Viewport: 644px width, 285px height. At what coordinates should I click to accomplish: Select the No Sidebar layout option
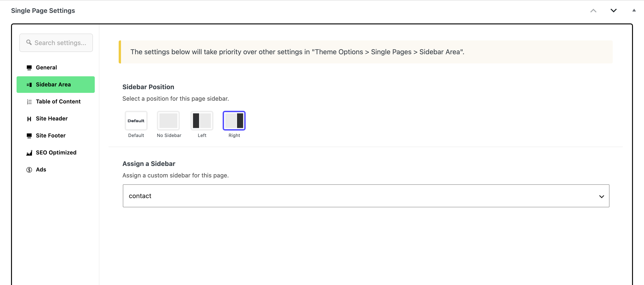pyautogui.click(x=168, y=121)
